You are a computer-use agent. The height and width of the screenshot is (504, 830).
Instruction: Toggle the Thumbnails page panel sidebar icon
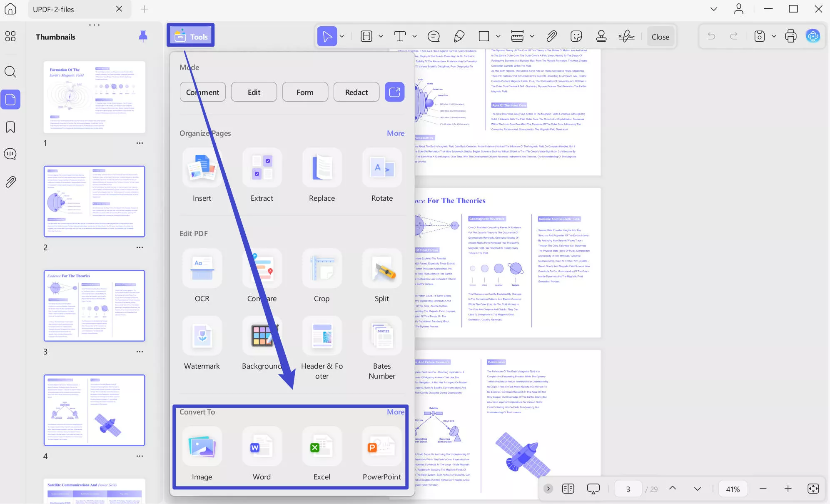10,100
